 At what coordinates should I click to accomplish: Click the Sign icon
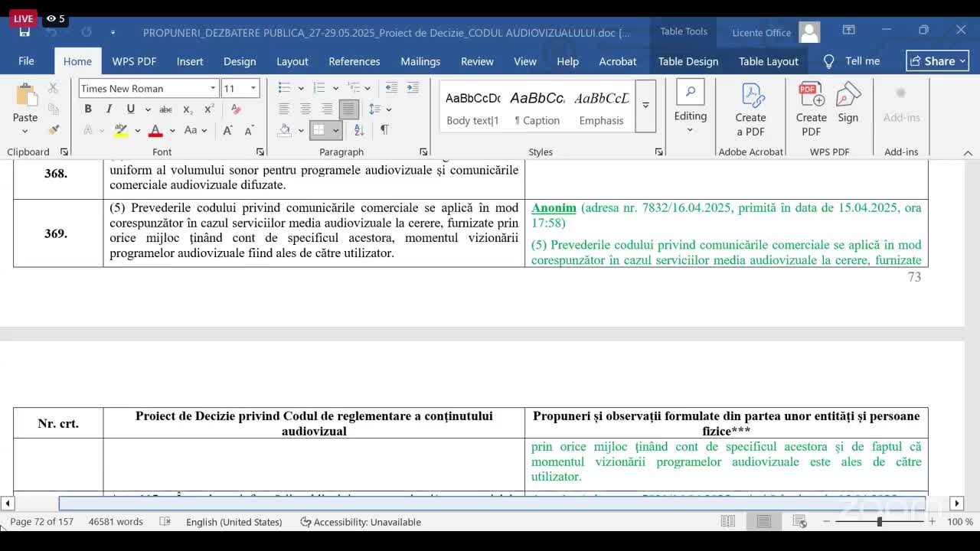coord(848,103)
